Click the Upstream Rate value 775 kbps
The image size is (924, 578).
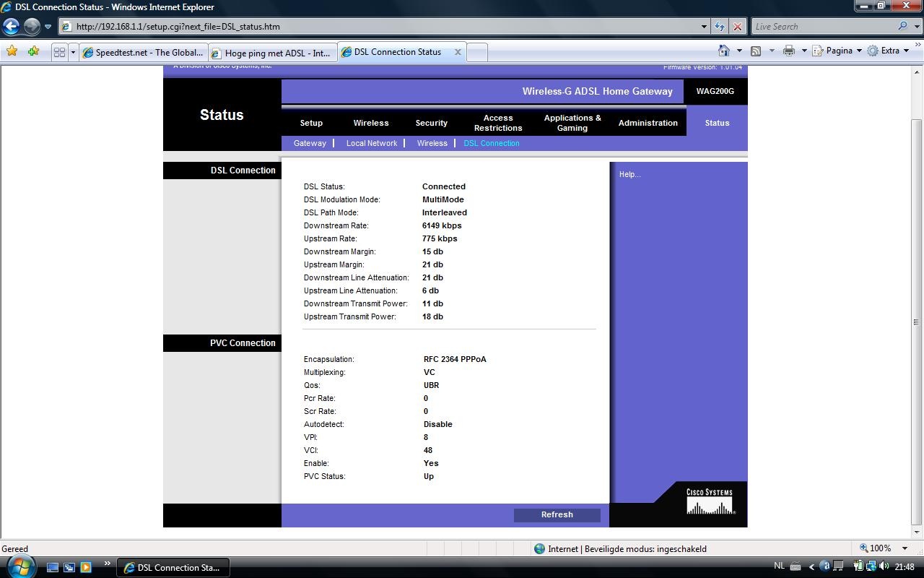(440, 238)
